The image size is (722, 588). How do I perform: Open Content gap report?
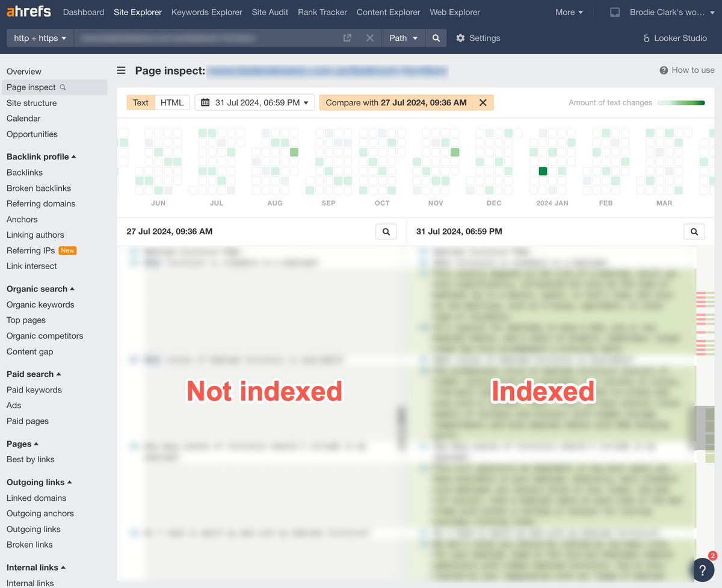[x=30, y=352]
